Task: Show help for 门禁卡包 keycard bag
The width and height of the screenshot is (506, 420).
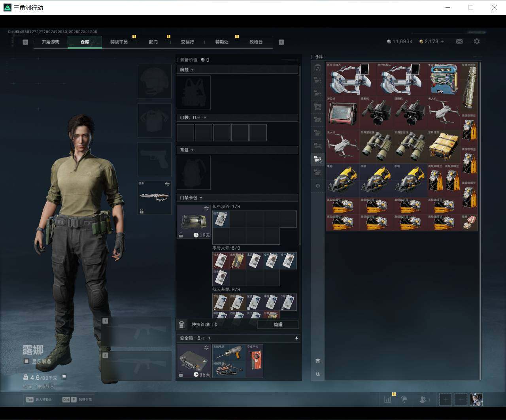Action: click(x=201, y=198)
